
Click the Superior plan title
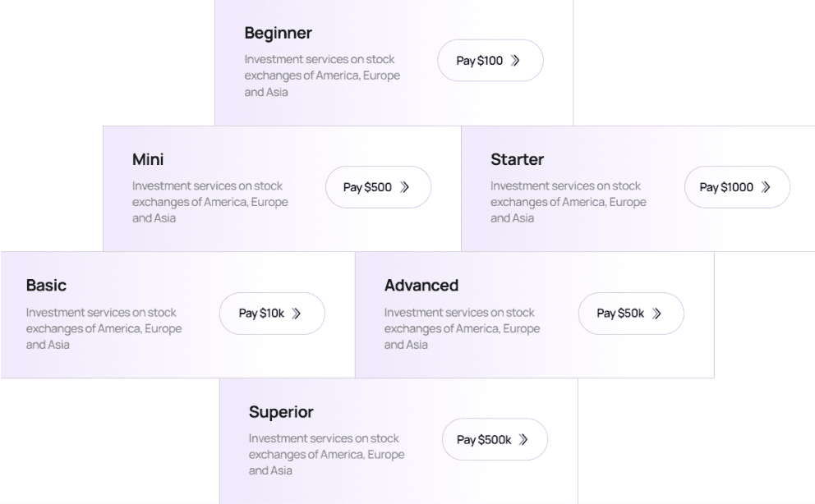[281, 412]
